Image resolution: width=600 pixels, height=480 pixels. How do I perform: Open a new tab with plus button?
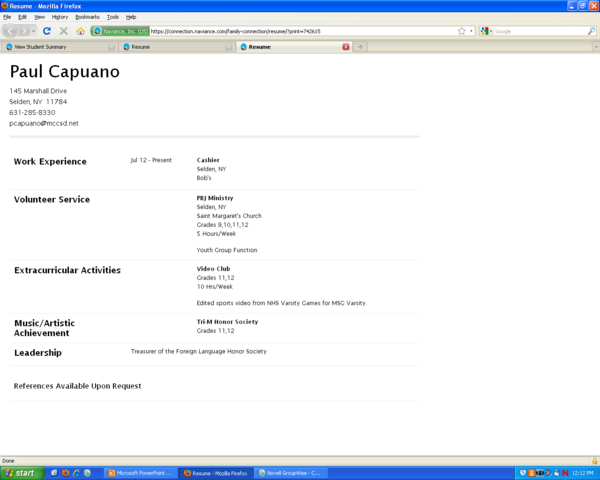(360, 47)
